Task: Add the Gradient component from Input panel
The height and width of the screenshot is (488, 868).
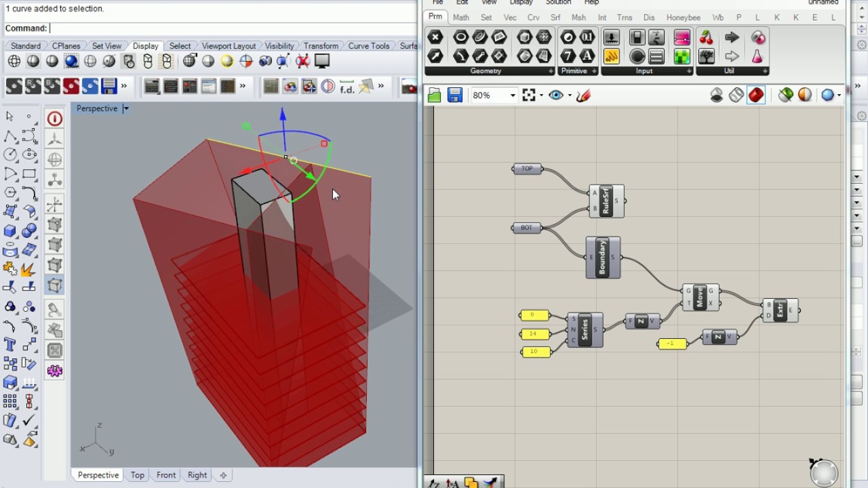Action: (682, 37)
